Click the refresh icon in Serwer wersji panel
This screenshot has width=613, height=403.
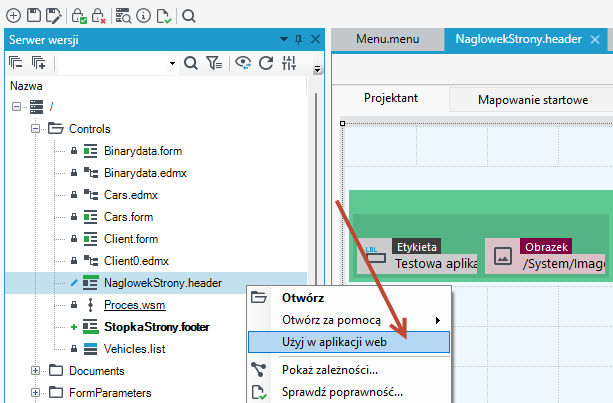(x=266, y=63)
